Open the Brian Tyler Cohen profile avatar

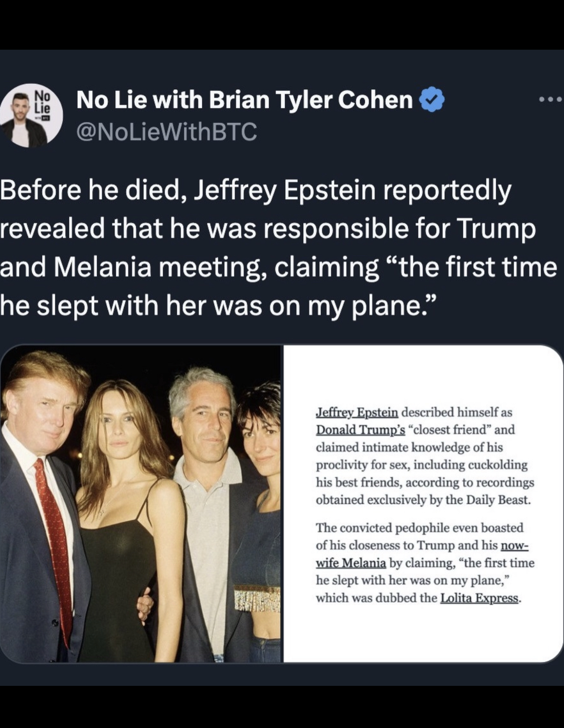[x=31, y=115]
